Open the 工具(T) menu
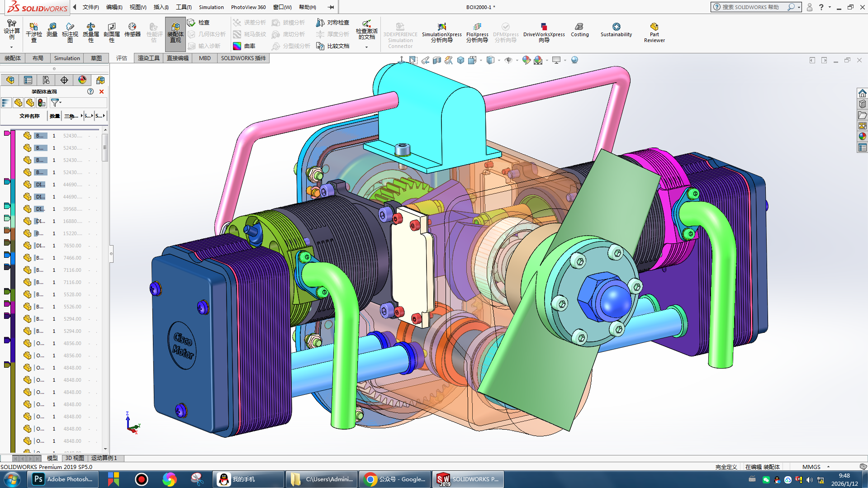The width and height of the screenshot is (868, 488). click(x=184, y=7)
